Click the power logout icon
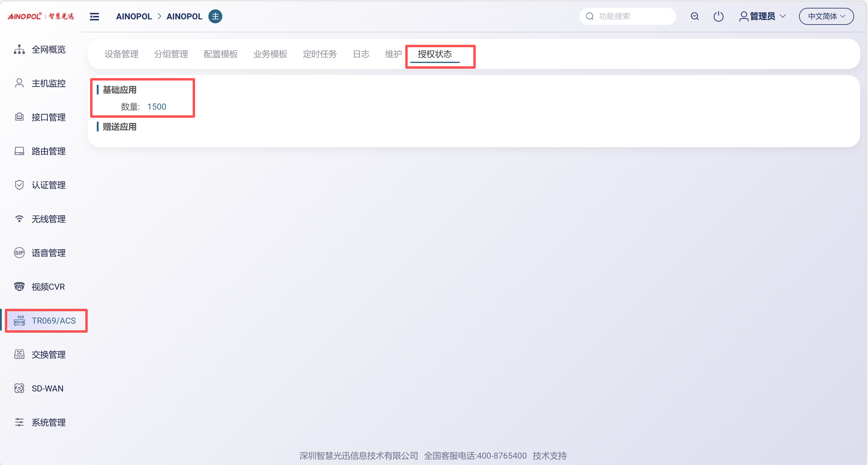This screenshot has height=465, width=868. tap(718, 16)
